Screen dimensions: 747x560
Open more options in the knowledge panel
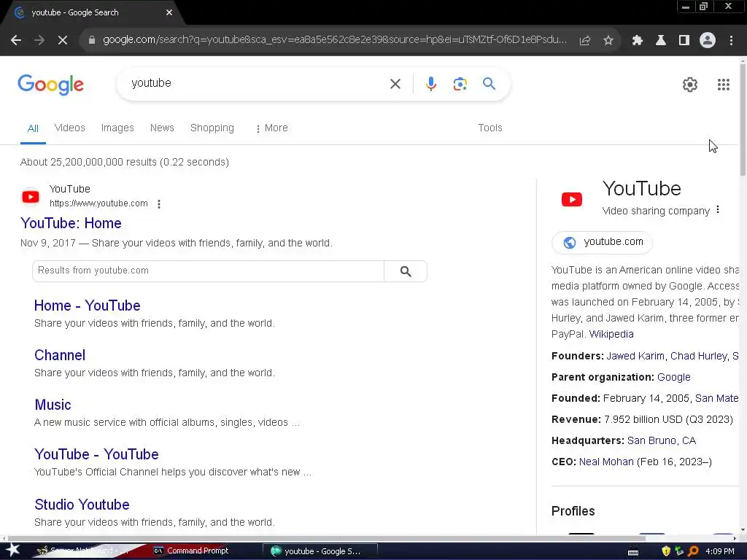click(718, 210)
